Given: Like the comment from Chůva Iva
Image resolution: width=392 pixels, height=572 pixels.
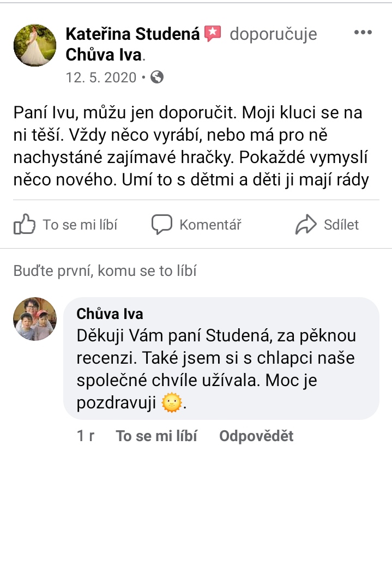Looking at the screenshot, I should click(156, 436).
